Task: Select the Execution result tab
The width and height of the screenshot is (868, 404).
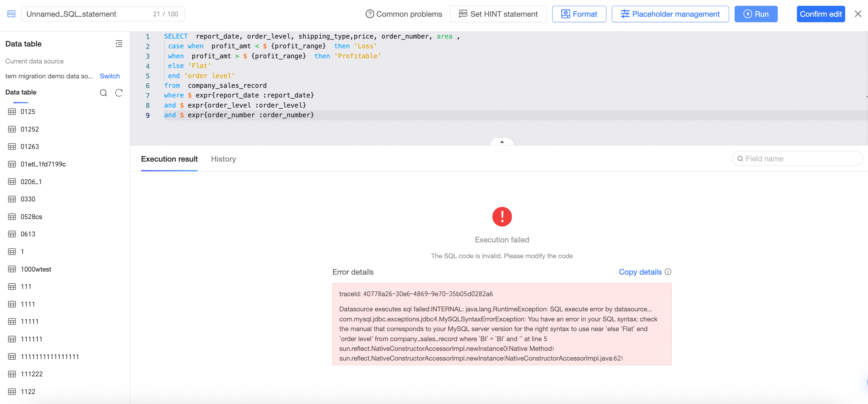Action: 169,159
